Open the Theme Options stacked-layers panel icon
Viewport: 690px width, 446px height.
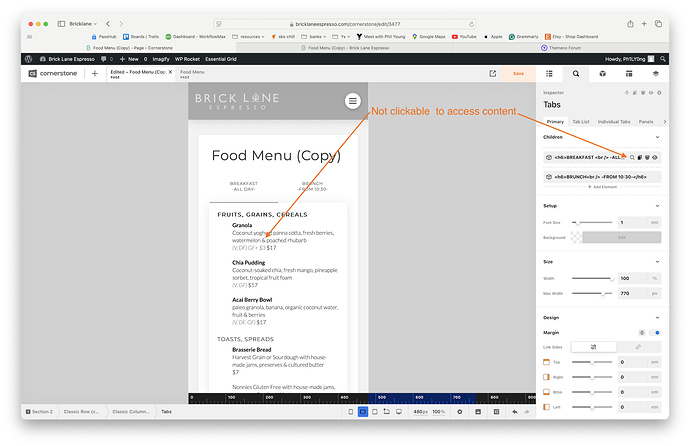(x=656, y=73)
